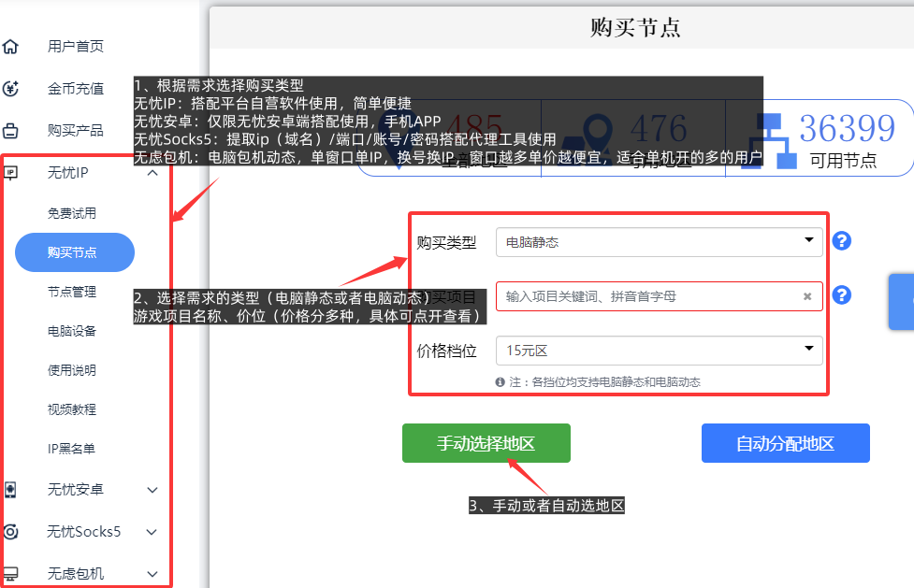914x588 pixels.
Task: Click the 无忧Socks5 sidebar icon
Action: tap(12, 531)
